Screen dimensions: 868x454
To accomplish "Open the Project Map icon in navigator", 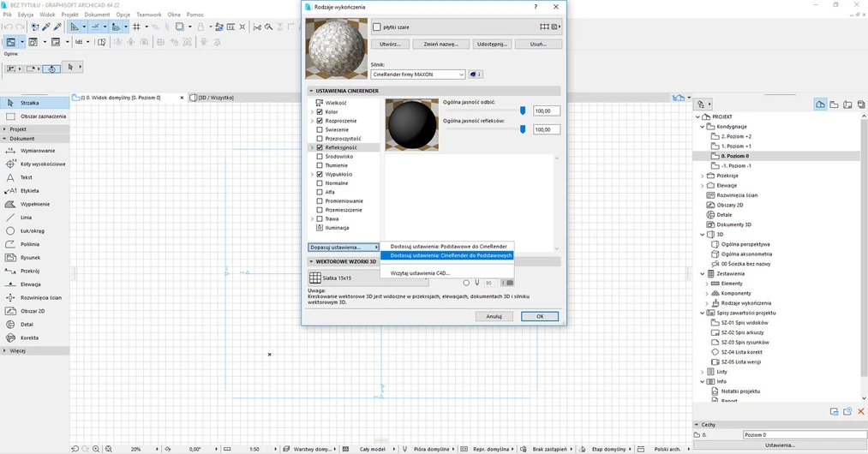I will [x=820, y=105].
